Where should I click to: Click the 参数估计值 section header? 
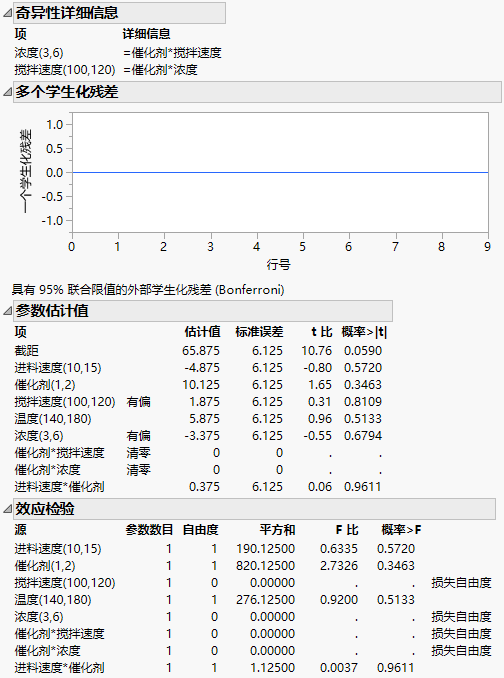(x=203, y=311)
